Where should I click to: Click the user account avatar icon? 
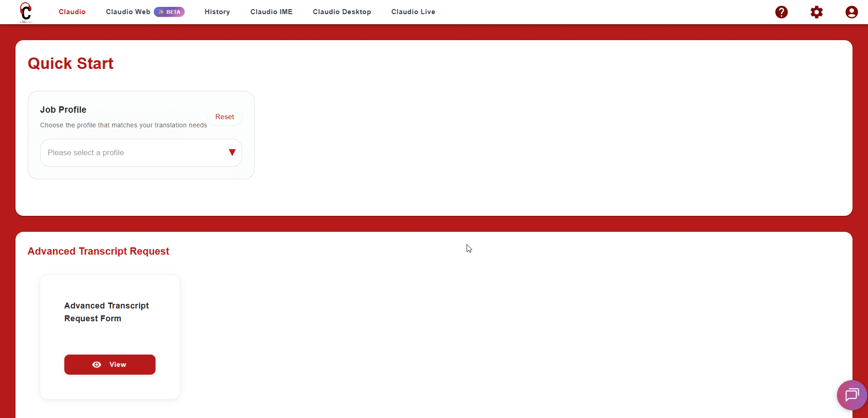pyautogui.click(x=852, y=12)
